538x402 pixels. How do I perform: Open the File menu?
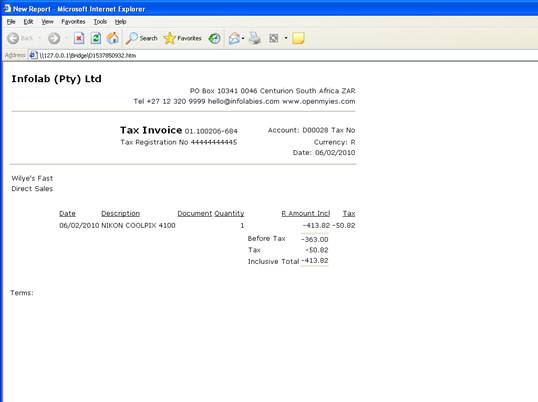pyautogui.click(x=11, y=22)
